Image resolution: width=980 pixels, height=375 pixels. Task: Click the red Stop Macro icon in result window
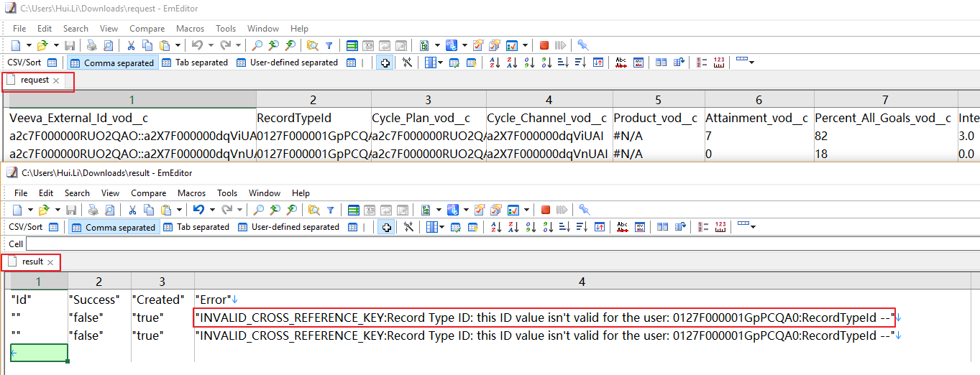546,210
